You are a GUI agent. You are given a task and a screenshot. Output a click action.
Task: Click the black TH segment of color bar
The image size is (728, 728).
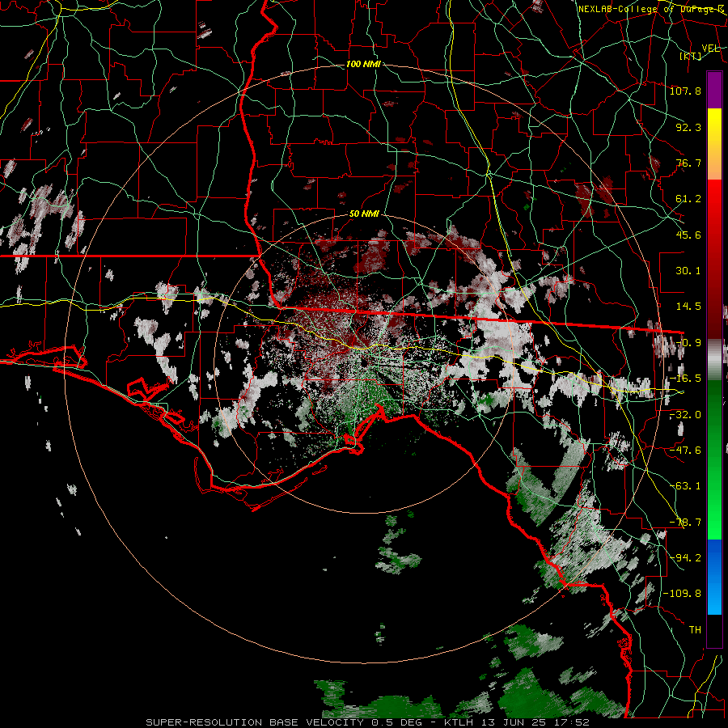click(x=714, y=631)
